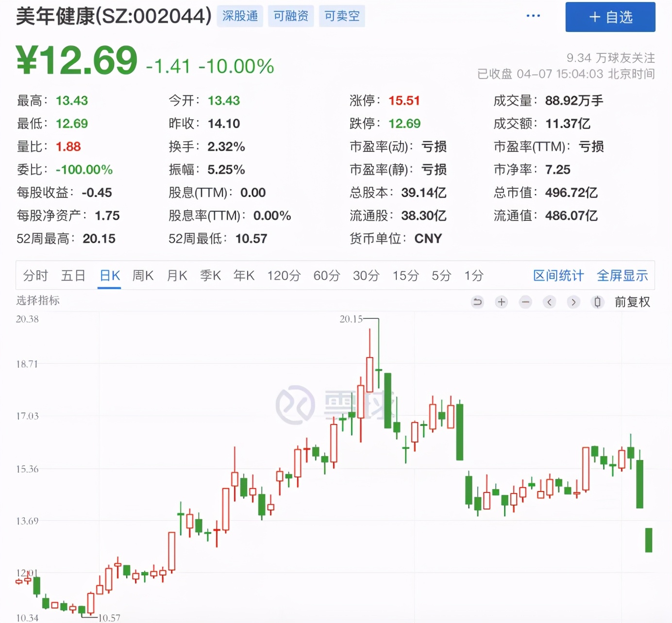Add stock with the 自选 button

(x=610, y=17)
